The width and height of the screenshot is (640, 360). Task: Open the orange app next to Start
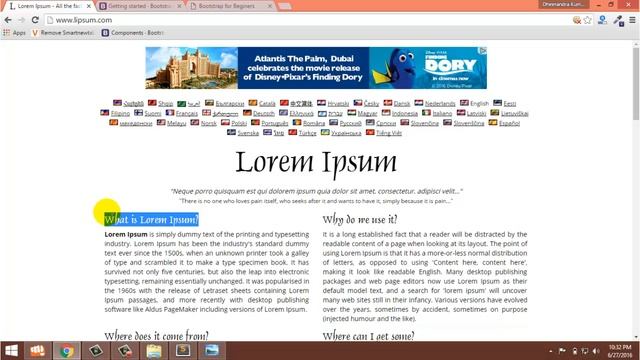pyautogui.click(x=37, y=351)
